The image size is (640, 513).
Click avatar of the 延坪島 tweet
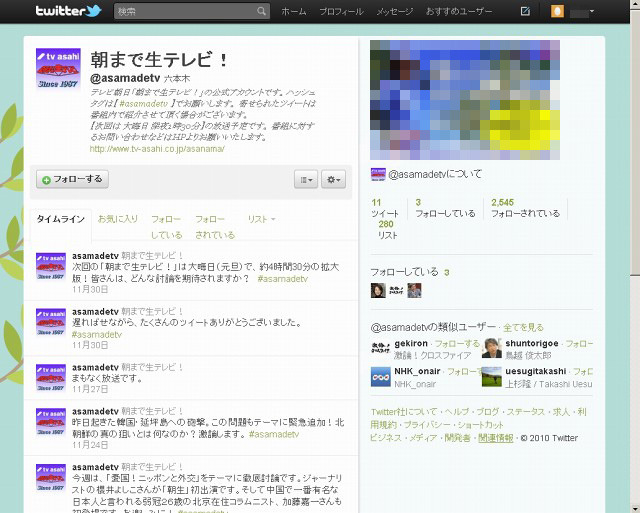pos(51,422)
